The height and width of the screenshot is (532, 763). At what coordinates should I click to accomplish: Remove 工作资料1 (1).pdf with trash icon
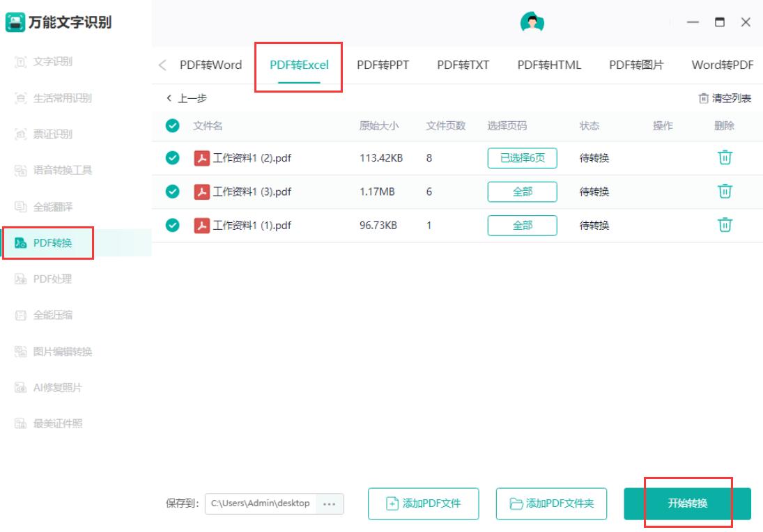pos(725,224)
